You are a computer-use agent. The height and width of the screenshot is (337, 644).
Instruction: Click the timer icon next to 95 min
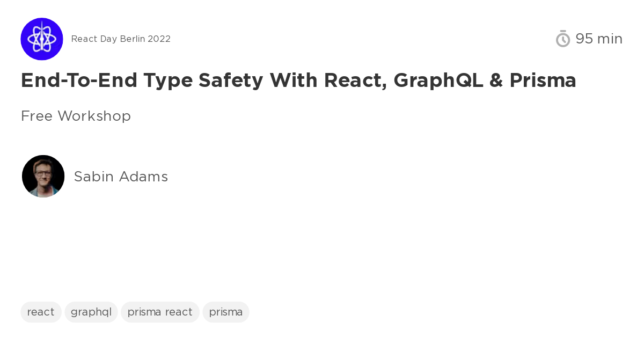pyautogui.click(x=562, y=39)
